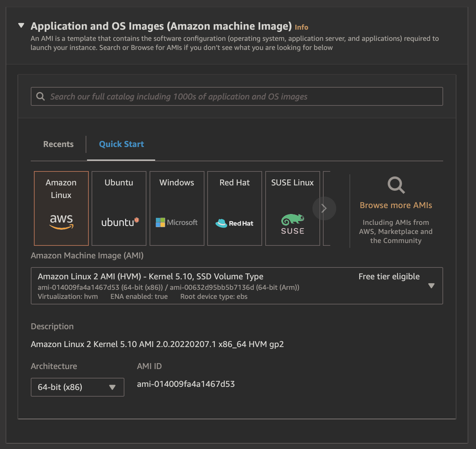Click the Including AMIs from AWS caption
The width and height of the screenshot is (476, 449).
(396, 231)
